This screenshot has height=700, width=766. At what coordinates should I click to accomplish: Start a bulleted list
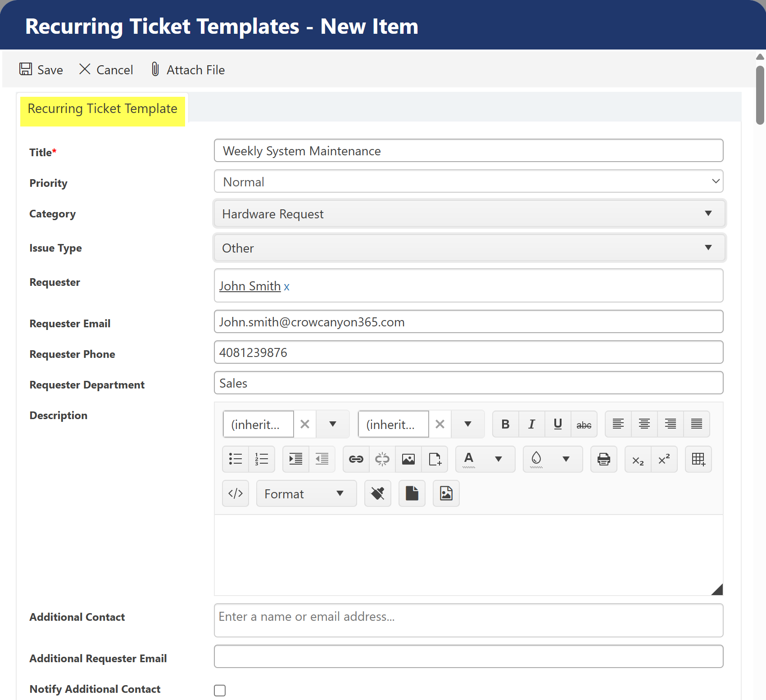[236, 459]
